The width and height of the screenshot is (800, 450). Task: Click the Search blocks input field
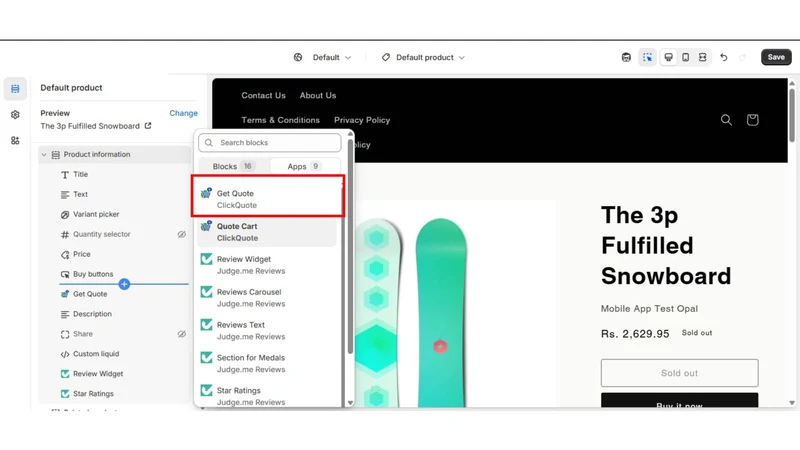(270, 143)
